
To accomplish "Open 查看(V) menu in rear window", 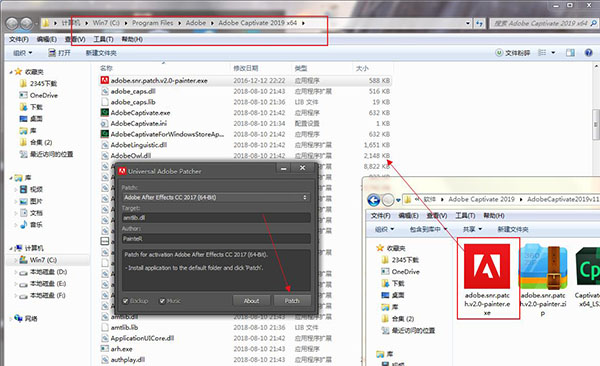I will click(x=75, y=39).
